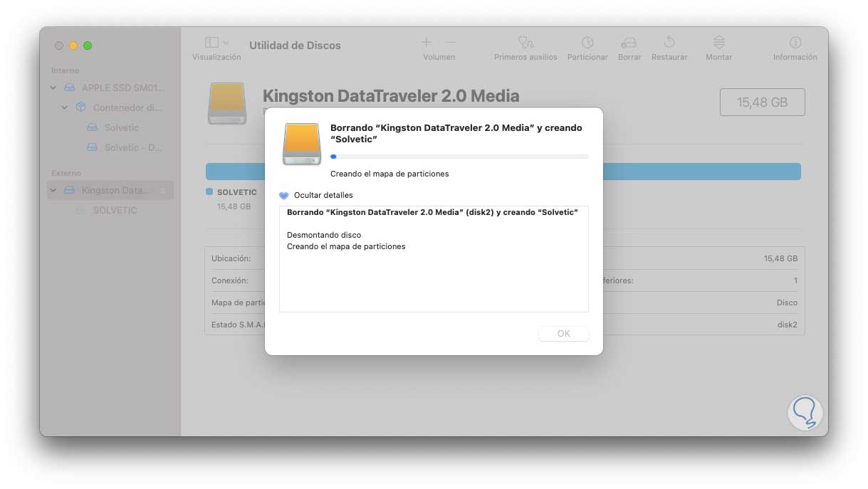Click the Montar mount icon
The height and width of the screenshot is (489, 868).
click(x=719, y=43)
